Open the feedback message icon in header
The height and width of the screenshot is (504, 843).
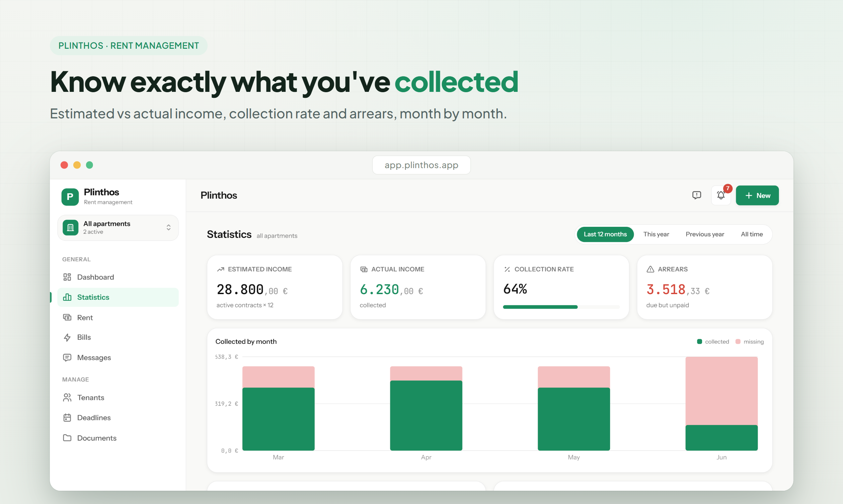697,195
